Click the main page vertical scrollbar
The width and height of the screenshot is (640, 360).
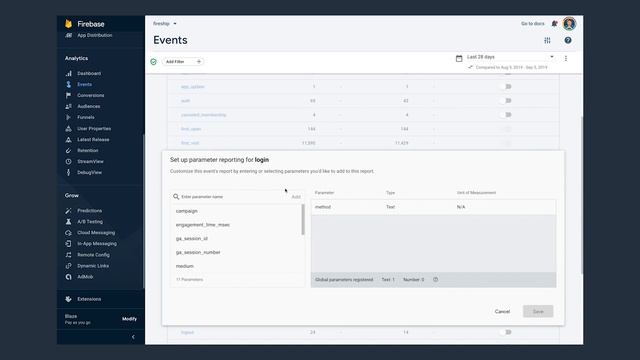[582, 195]
